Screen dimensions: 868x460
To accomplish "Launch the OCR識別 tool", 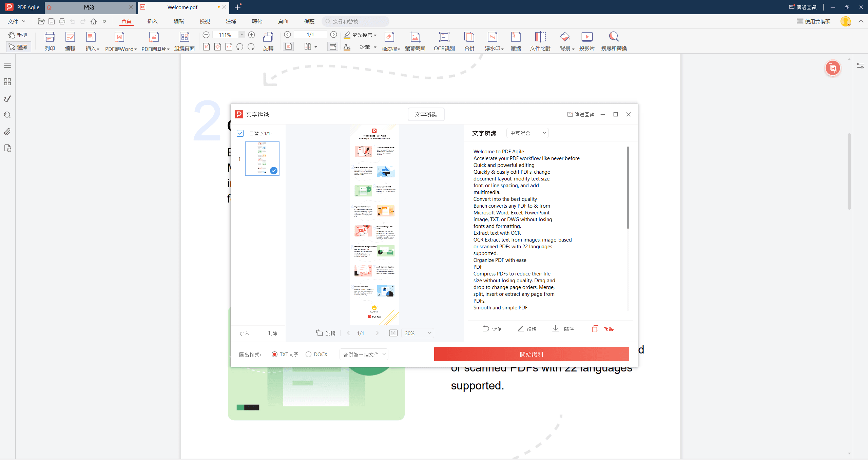I will tap(444, 41).
